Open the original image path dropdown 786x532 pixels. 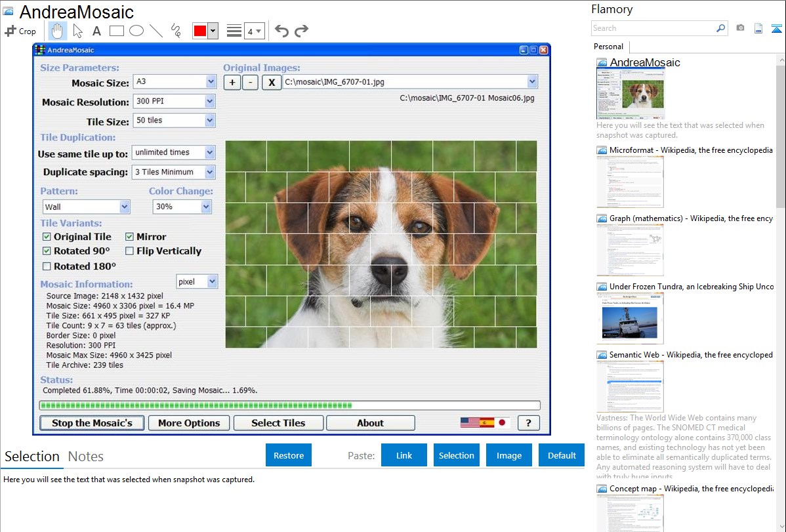pos(532,82)
